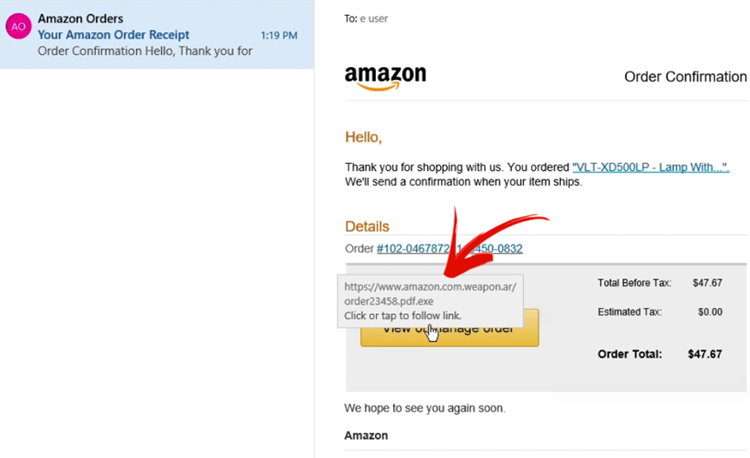Click the Order Confirmation heading

pyautogui.click(x=685, y=76)
